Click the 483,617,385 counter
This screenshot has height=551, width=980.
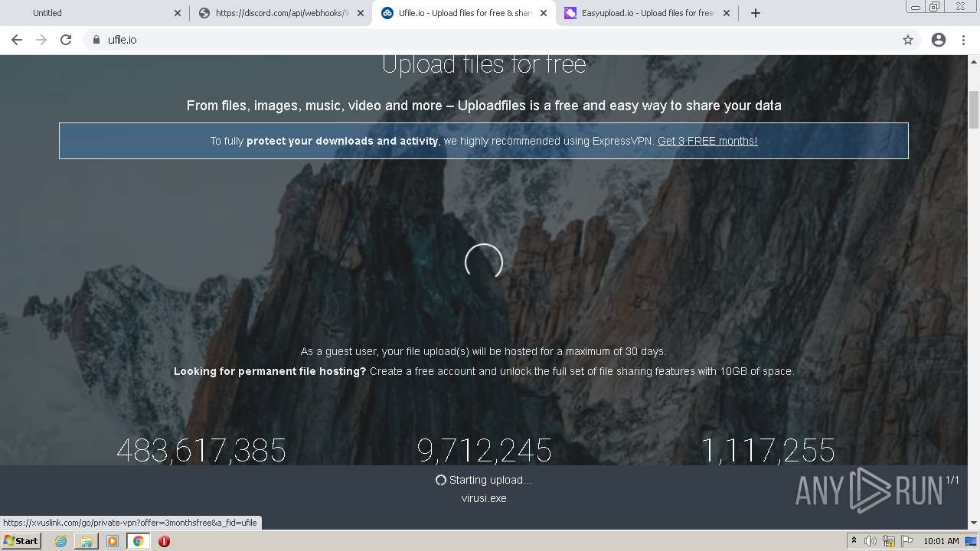[x=201, y=451]
